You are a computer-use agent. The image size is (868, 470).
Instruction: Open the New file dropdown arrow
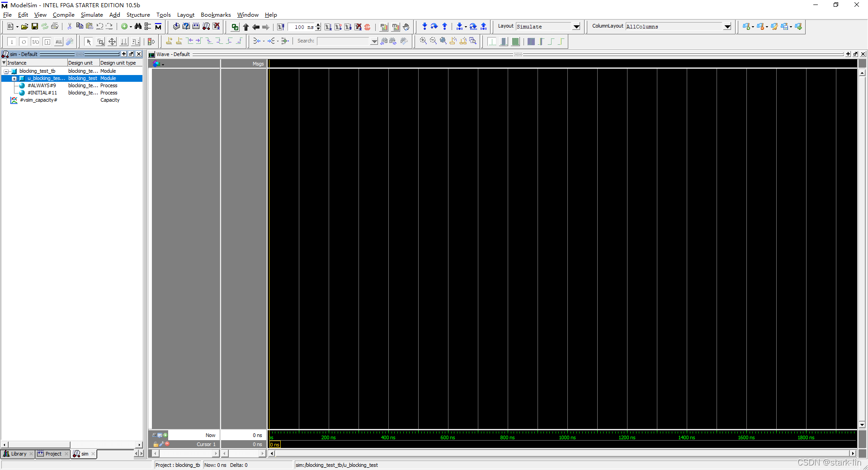[x=17, y=27]
